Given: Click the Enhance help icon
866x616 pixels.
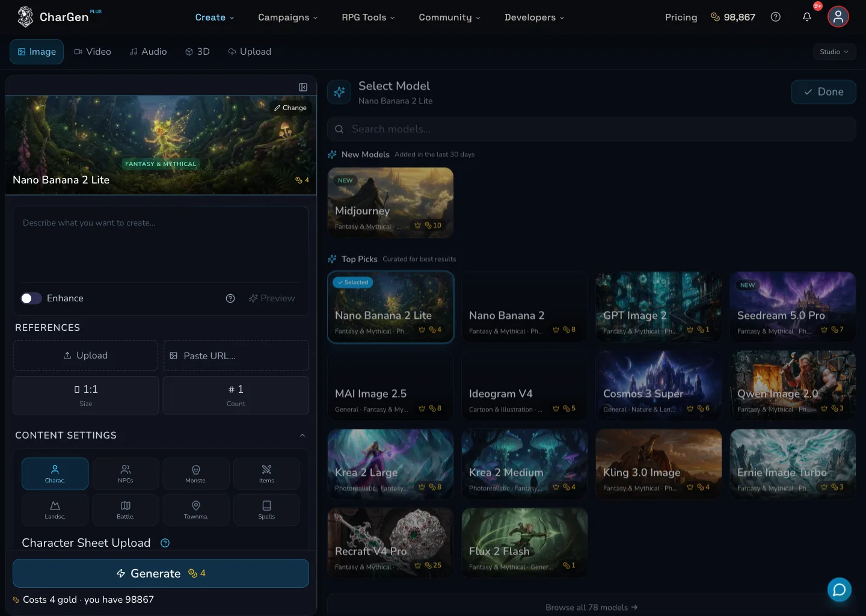Looking at the screenshot, I should tap(230, 298).
